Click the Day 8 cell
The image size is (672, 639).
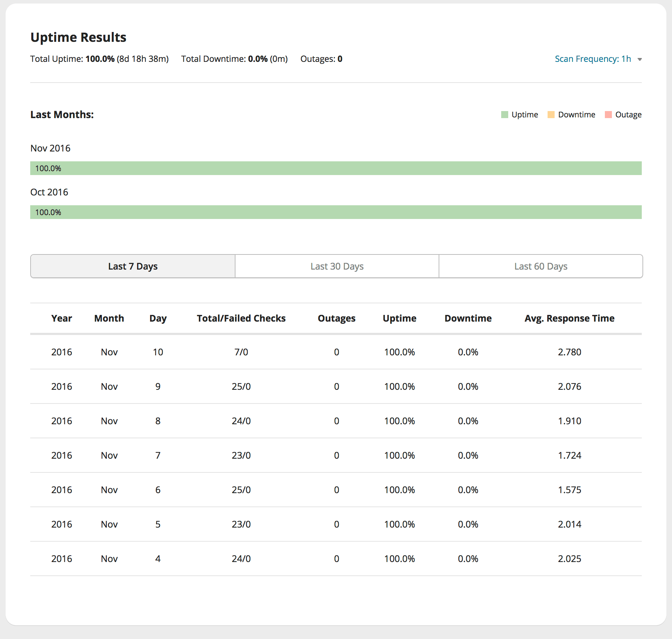point(158,421)
